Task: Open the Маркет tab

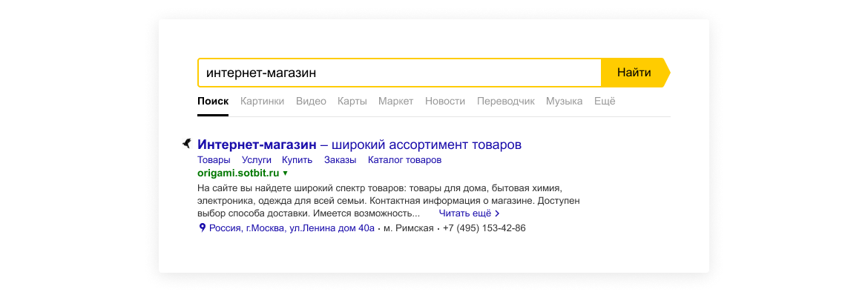Action: (396, 102)
